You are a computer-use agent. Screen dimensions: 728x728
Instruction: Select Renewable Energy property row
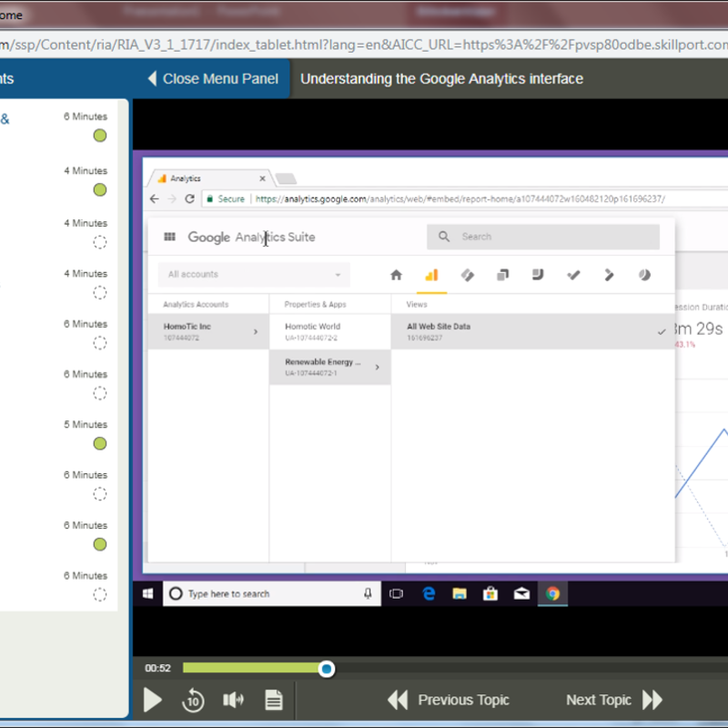[329, 367]
